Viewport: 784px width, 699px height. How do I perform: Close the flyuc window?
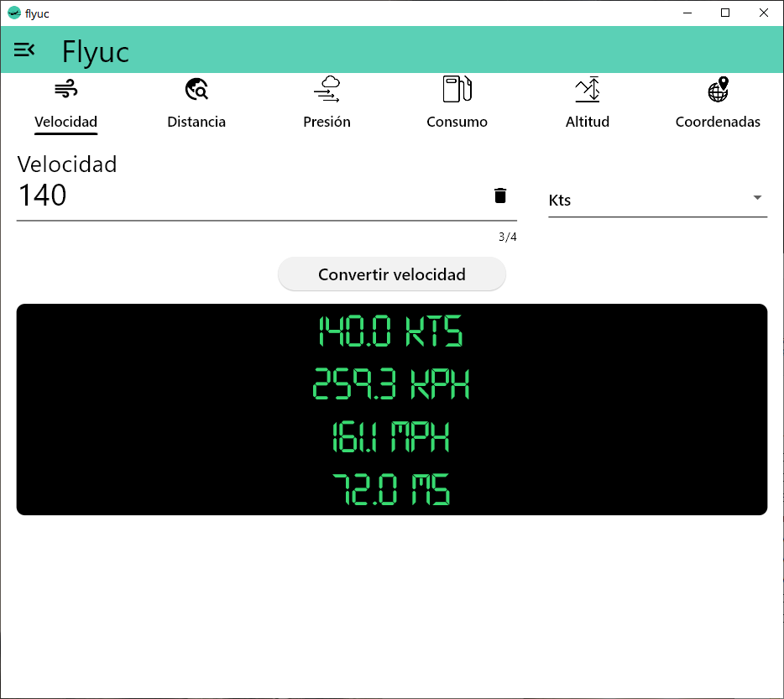[764, 13]
